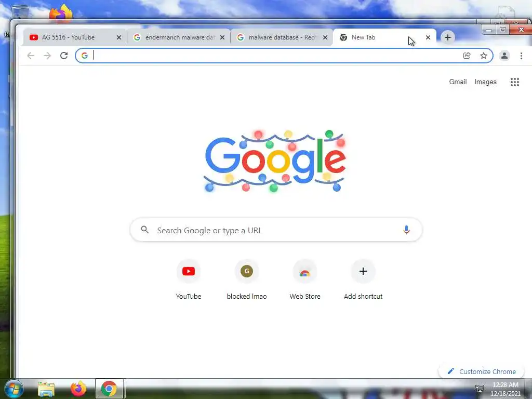Reload the current page

coord(64,56)
